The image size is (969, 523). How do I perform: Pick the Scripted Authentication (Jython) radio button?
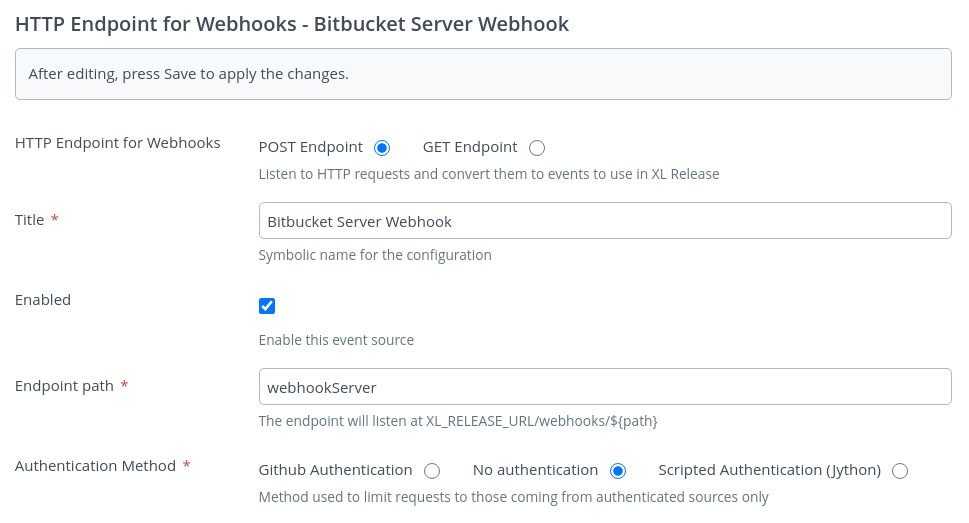(x=900, y=471)
